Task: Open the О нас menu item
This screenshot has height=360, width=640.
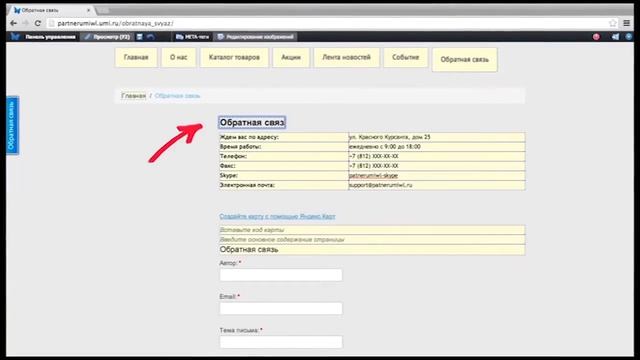Action: [x=178, y=57]
